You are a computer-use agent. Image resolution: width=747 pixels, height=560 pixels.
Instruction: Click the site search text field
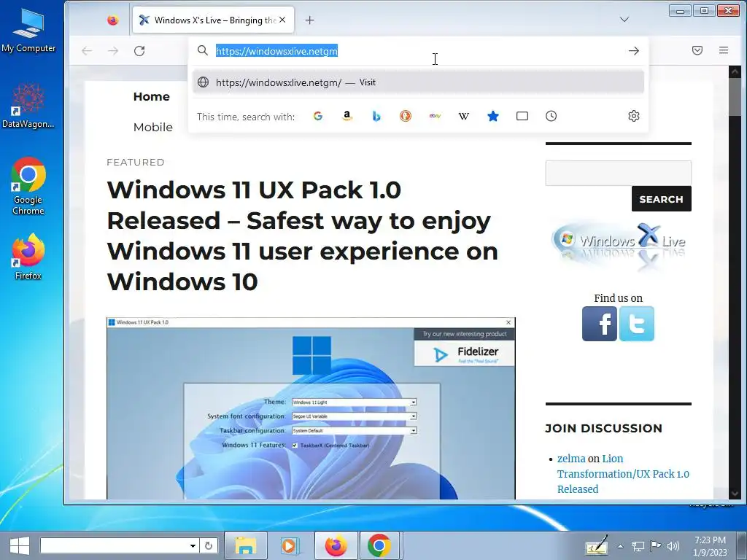click(619, 173)
